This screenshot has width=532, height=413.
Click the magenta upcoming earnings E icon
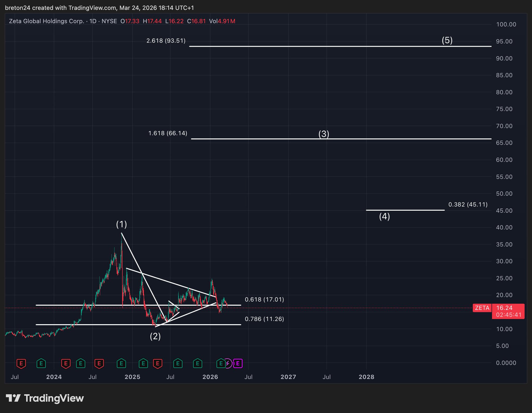pos(238,363)
